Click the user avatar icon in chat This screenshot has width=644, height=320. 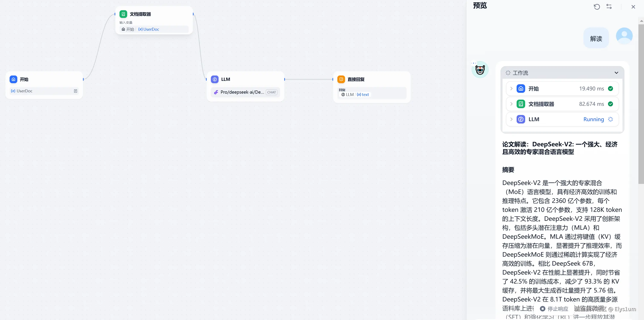click(624, 36)
